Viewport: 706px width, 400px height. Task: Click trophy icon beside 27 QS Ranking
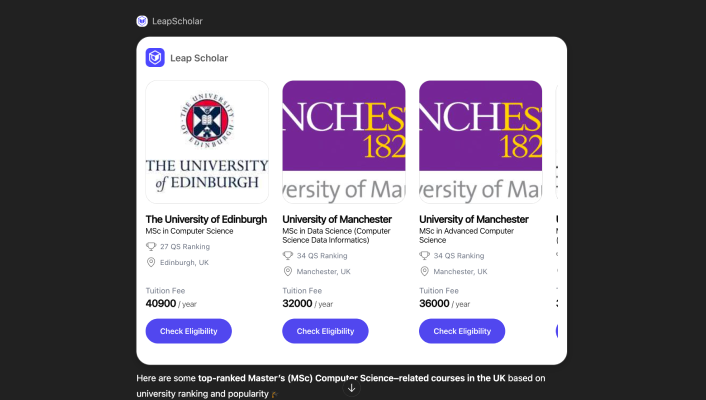pos(152,246)
